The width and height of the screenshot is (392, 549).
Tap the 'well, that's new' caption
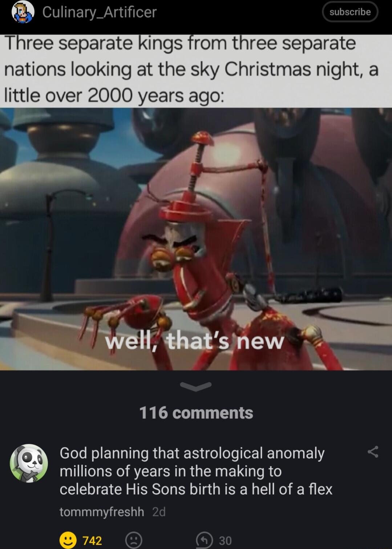[194, 341]
